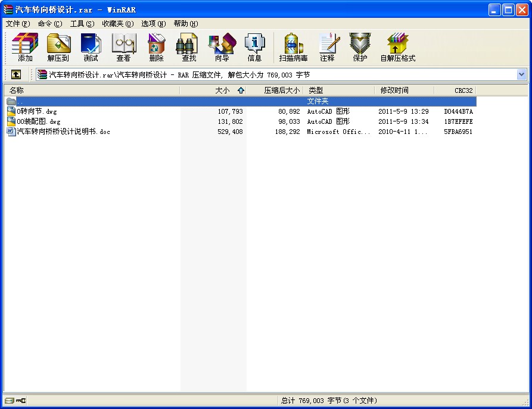Image resolution: width=532 pixels, height=409 pixels.
Task: Sort by 修改时间 column header
Action: [x=394, y=90]
